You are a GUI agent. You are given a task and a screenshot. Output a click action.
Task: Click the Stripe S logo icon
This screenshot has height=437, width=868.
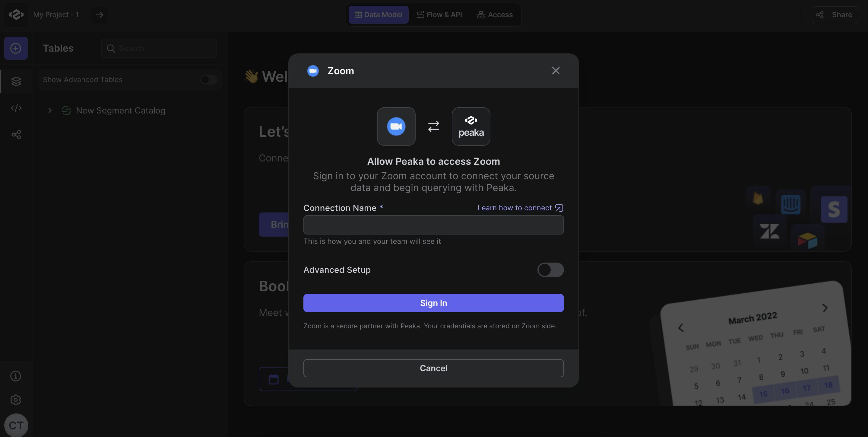(x=834, y=209)
